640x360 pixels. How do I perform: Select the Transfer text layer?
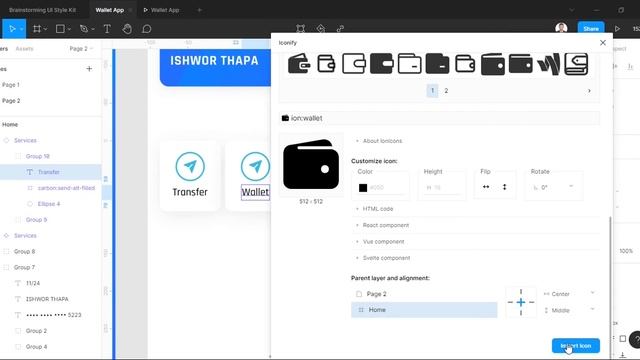coord(50,172)
